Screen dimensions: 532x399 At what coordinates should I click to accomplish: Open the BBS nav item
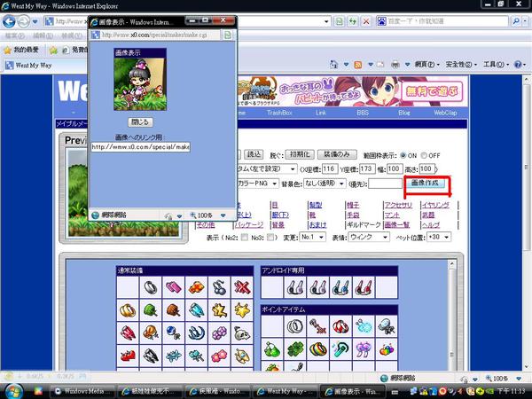tap(363, 113)
